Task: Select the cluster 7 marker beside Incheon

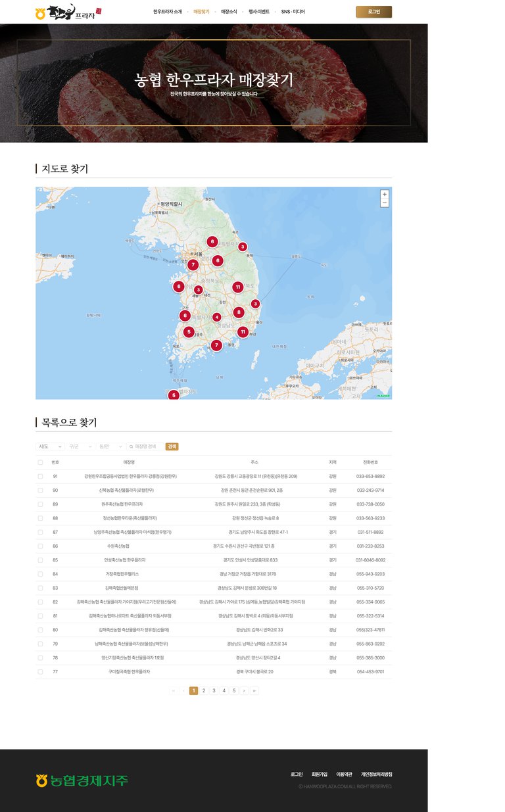Action: [193, 265]
